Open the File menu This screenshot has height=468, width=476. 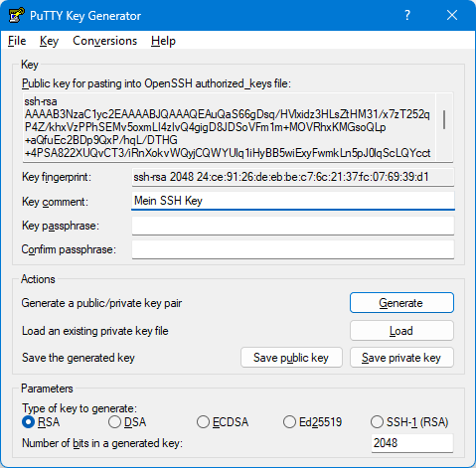17,41
